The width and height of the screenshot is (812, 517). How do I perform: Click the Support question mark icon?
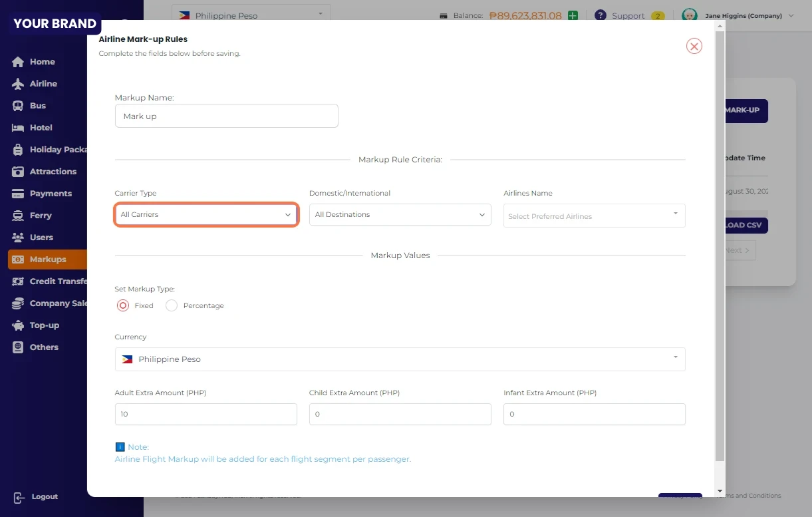[601, 15]
